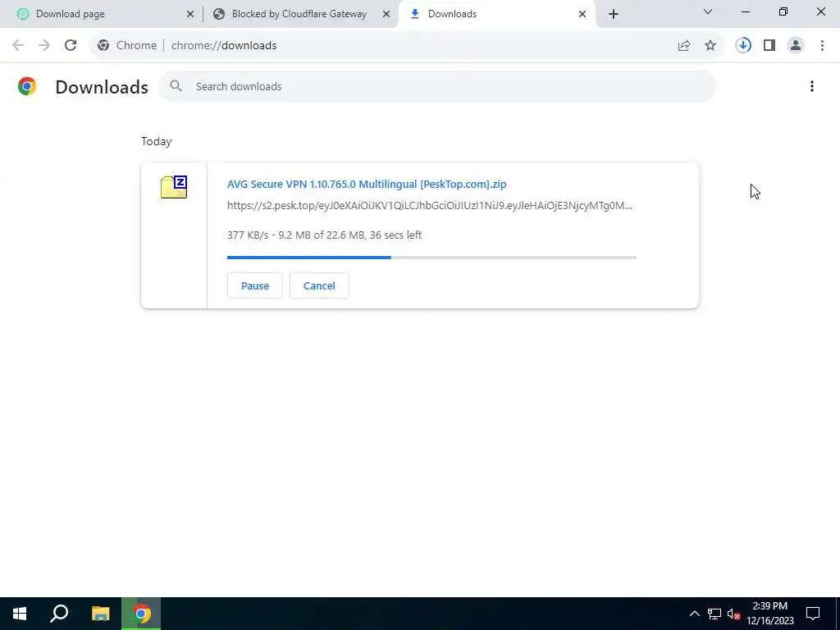Close the Downloads tab
This screenshot has width=840, height=630.
582,14
